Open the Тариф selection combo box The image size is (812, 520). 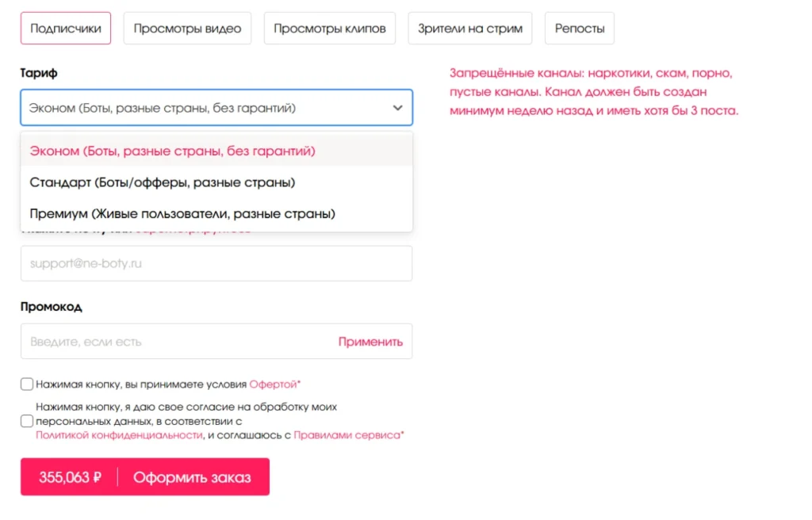[x=214, y=108]
